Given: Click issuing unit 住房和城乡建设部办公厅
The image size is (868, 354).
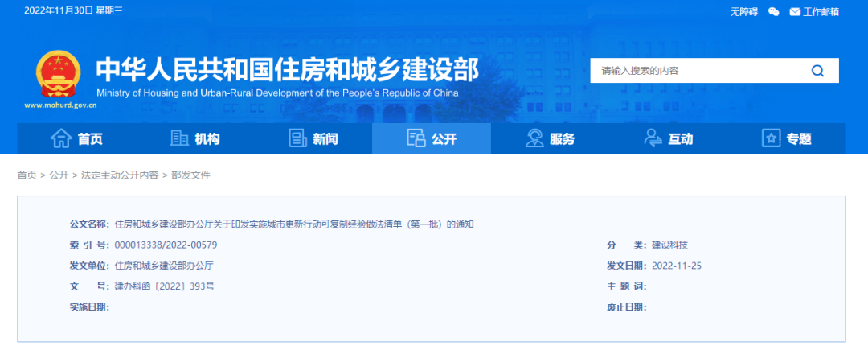Looking at the screenshot, I should point(164,266).
